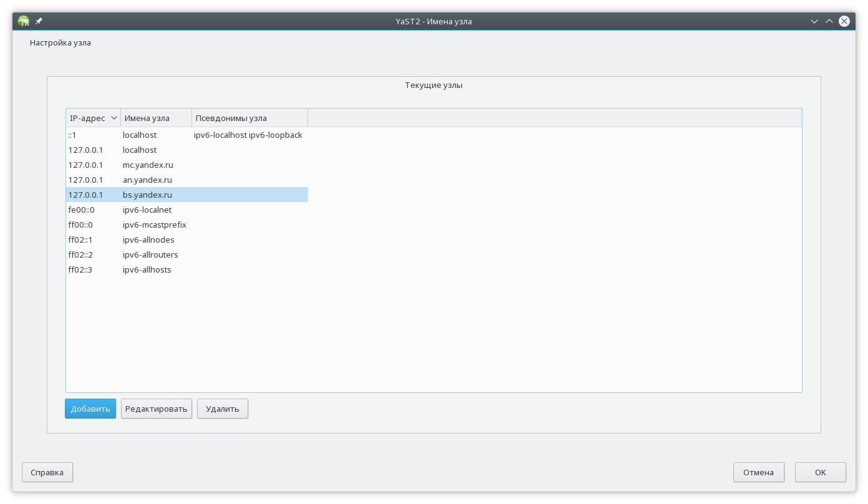Viewport: 868px width, 504px height.
Task: Minimize the YaST2 window
Action: [x=814, y=21]
